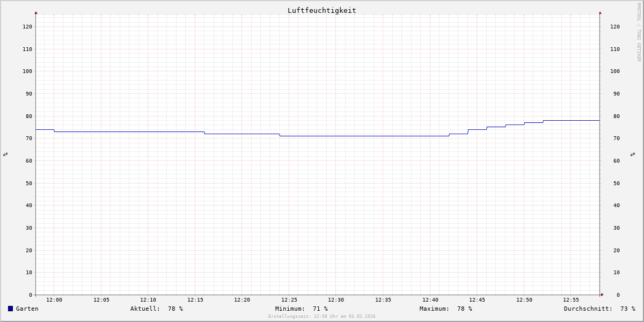Click the 70 label on the right axis
Viewport: 644px width, 322px height.
[617, 138]
